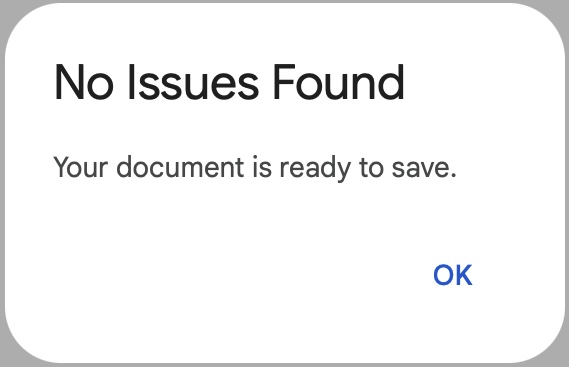
Task: Click the word 'Issues' in the heading
Action: 193,82
